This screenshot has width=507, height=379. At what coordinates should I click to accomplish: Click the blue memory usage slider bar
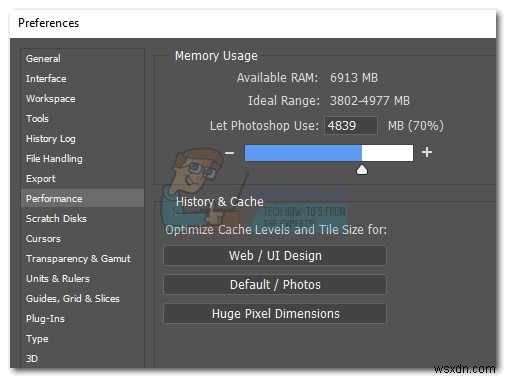coord(329,153)
